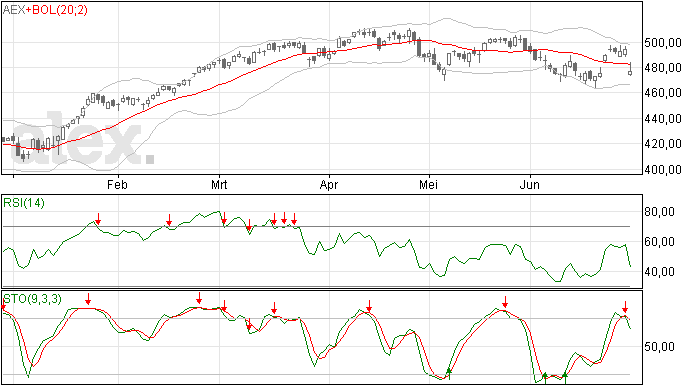Click the AEX+BOL(20;2) chart title label

pyautogui.click(x=45, y=10)
